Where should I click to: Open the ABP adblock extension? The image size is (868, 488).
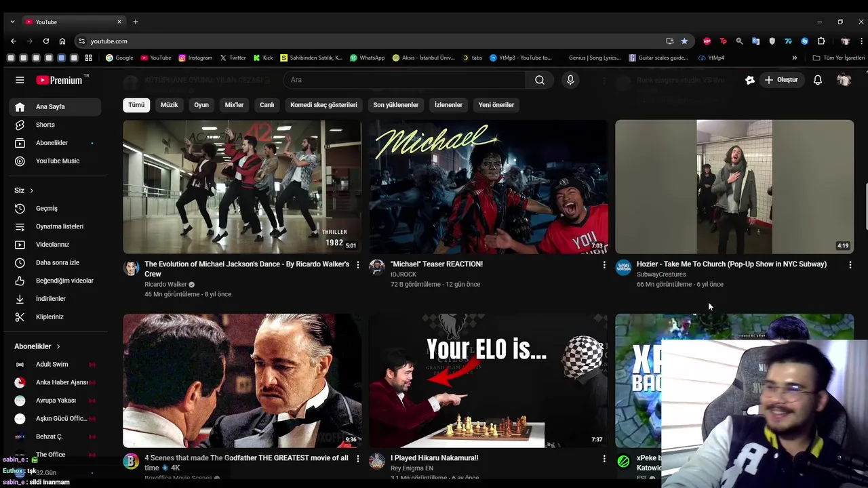click(x=707, y=41)
